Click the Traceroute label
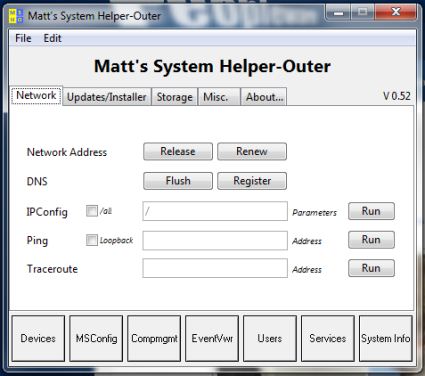425x376 pixels. point(52,269)
